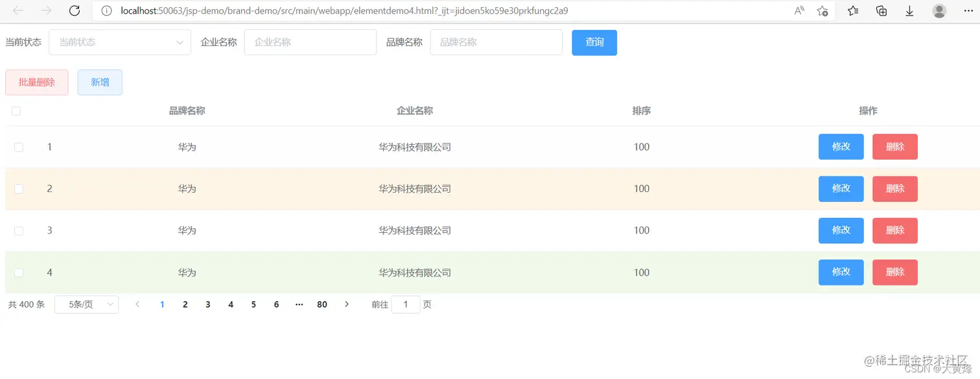Image resolution: width=980 pixels, height=379 pixels.
Task: Open the browser favorites bar icon
Action: [x=852, y=11]
